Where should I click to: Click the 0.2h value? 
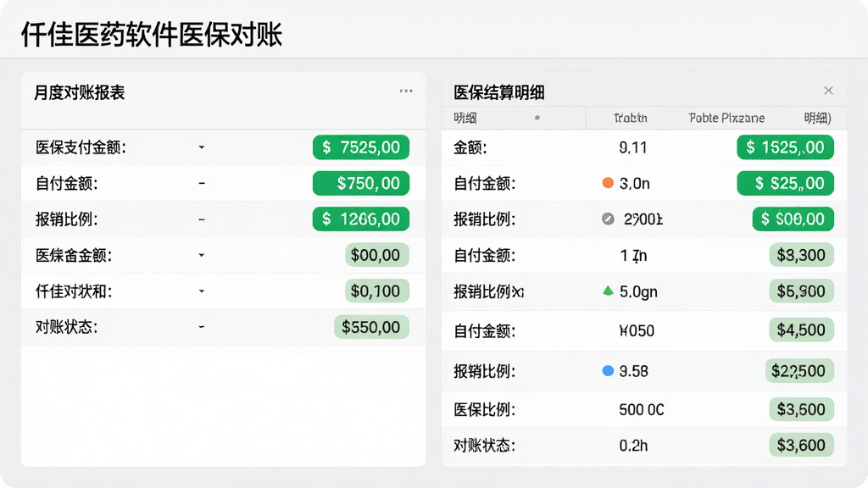[x=633, y=446]
